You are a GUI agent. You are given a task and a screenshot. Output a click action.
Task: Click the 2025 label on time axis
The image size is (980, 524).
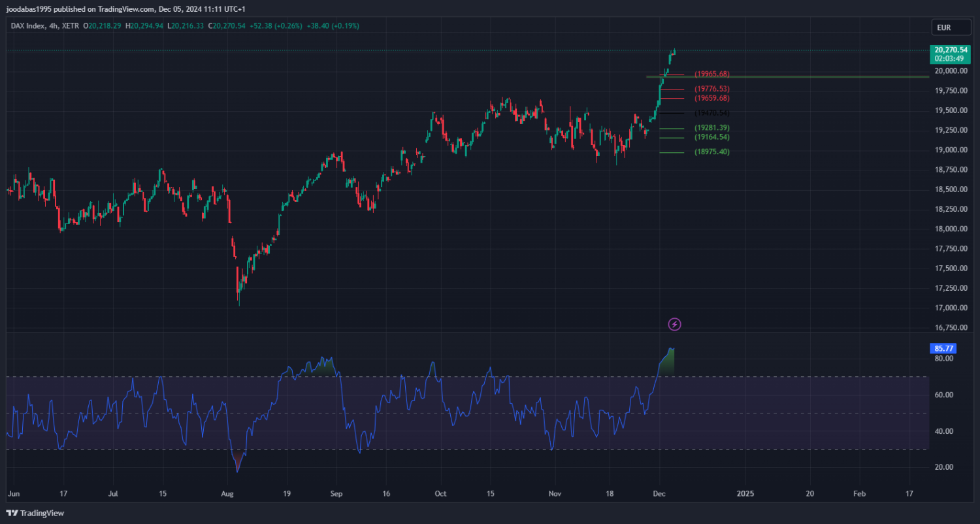coord(745,494)
